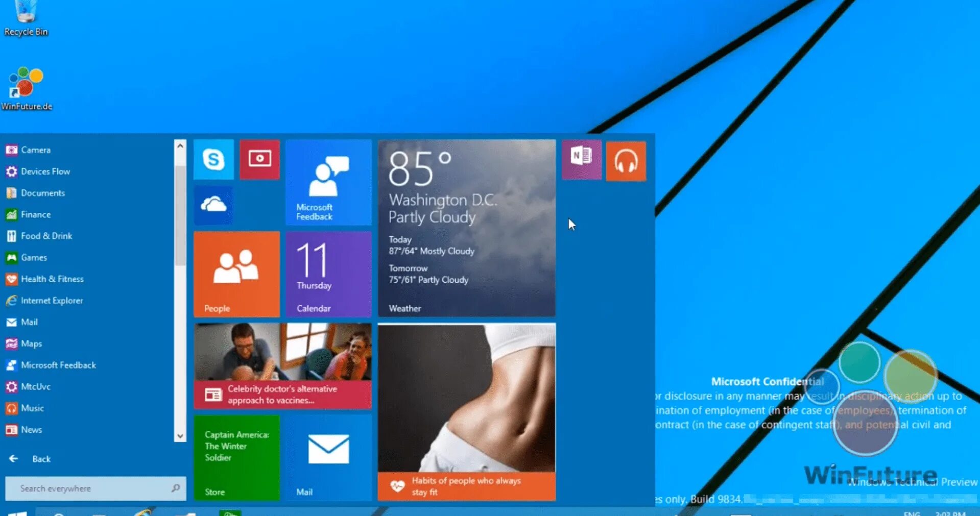Open the red Video tile
Image resolution: width=980 pixels, height=516 pixels.
click(x=259, y=159)
